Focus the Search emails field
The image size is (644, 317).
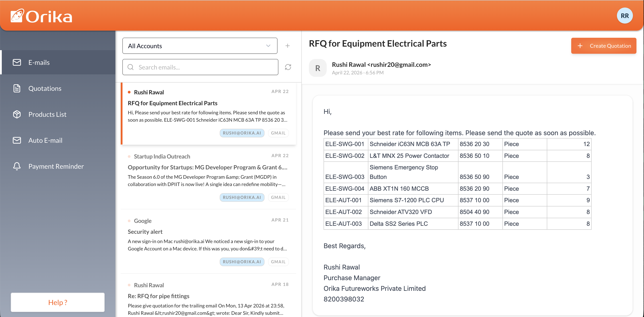(200, 67)
